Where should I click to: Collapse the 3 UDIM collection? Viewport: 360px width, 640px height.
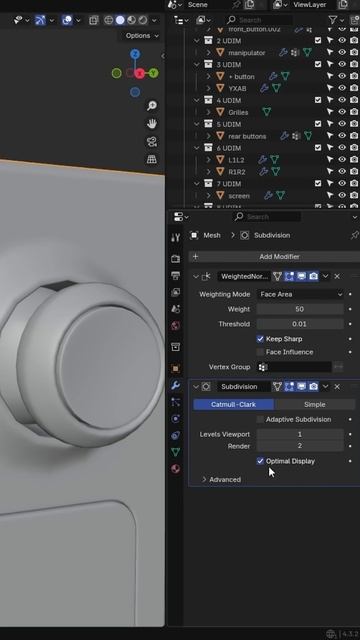point(197,64)
